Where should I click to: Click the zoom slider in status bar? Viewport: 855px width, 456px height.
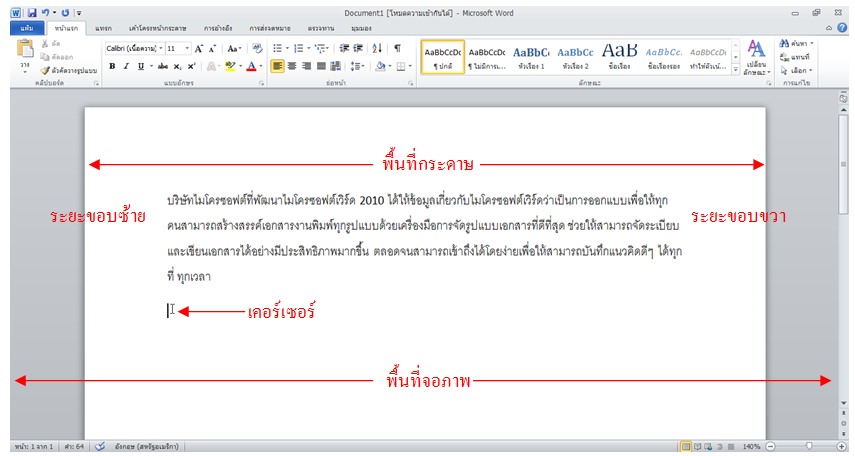pos(808,446)
